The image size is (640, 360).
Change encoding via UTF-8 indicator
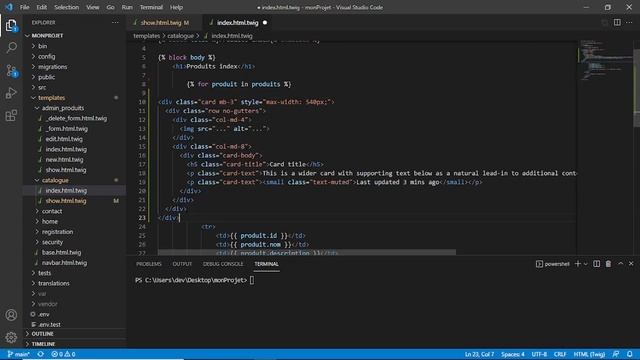pos(539,354)
